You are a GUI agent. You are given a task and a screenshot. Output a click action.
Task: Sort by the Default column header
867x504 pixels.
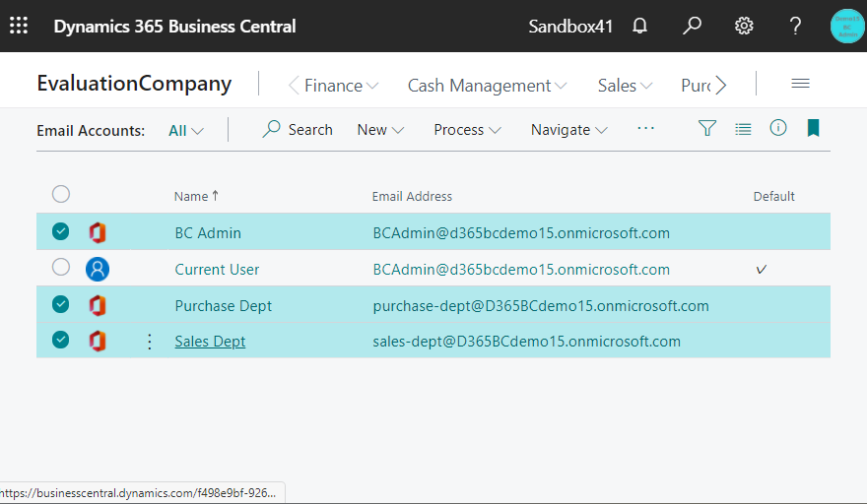(773, 196)
